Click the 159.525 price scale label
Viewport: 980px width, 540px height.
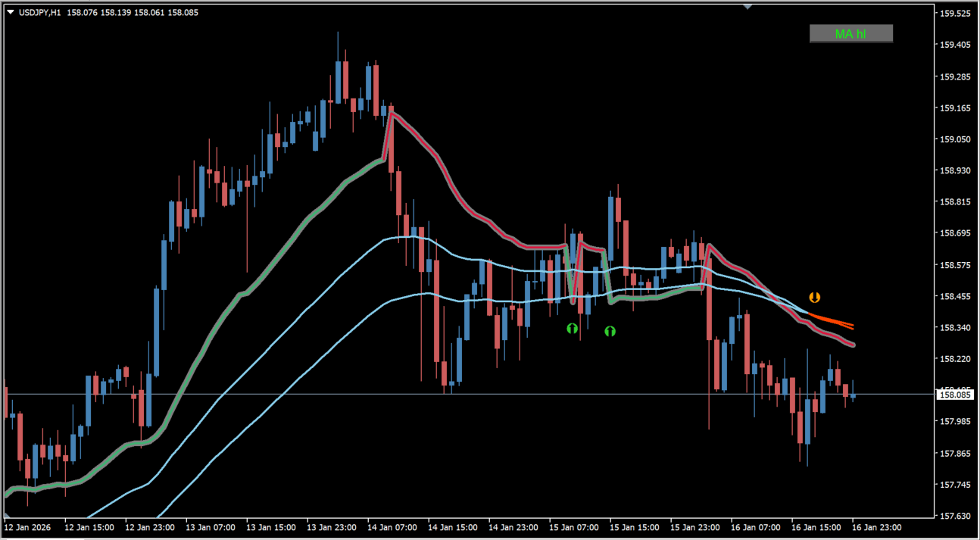tap(954, 14)
